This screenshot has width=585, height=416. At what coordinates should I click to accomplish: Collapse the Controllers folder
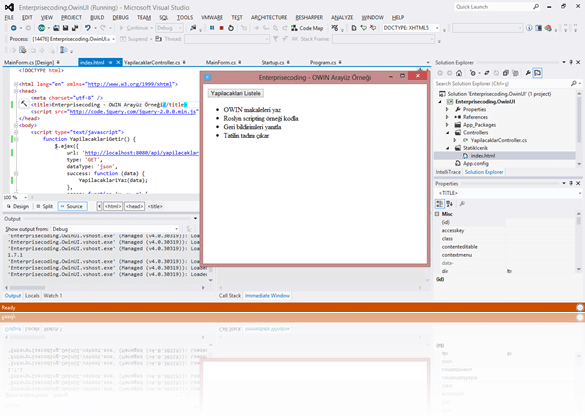(448, 133)
